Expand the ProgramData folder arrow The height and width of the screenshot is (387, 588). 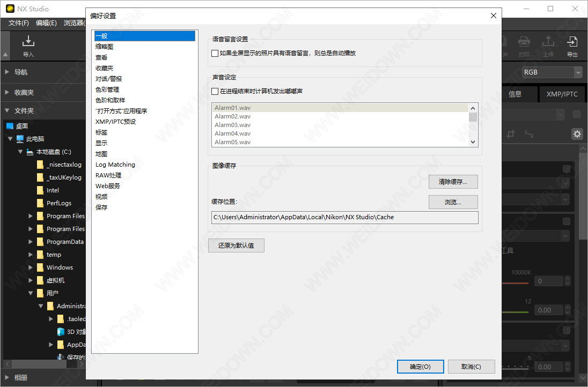point(31,242)
